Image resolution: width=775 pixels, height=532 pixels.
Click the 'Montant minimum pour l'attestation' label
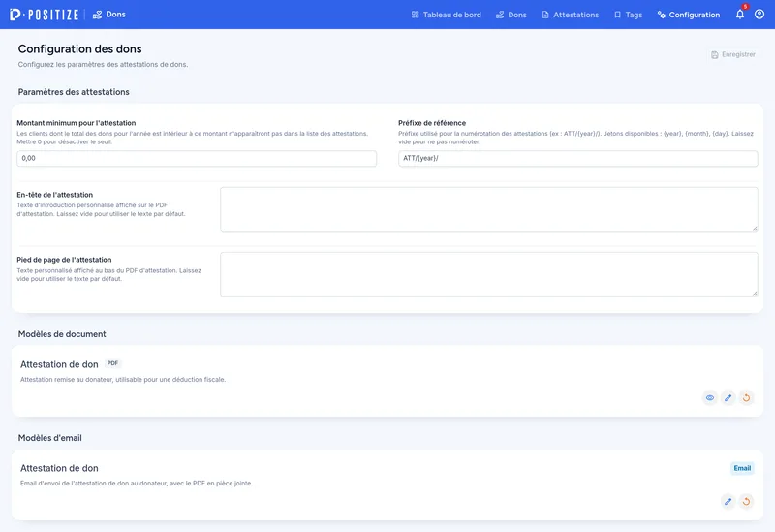point(77,123)
